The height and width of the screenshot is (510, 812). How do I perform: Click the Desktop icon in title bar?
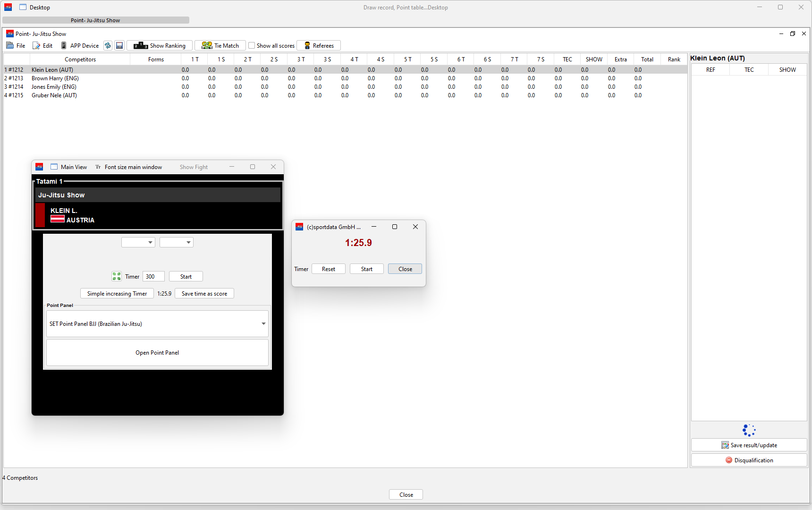[x=23, y=7]
